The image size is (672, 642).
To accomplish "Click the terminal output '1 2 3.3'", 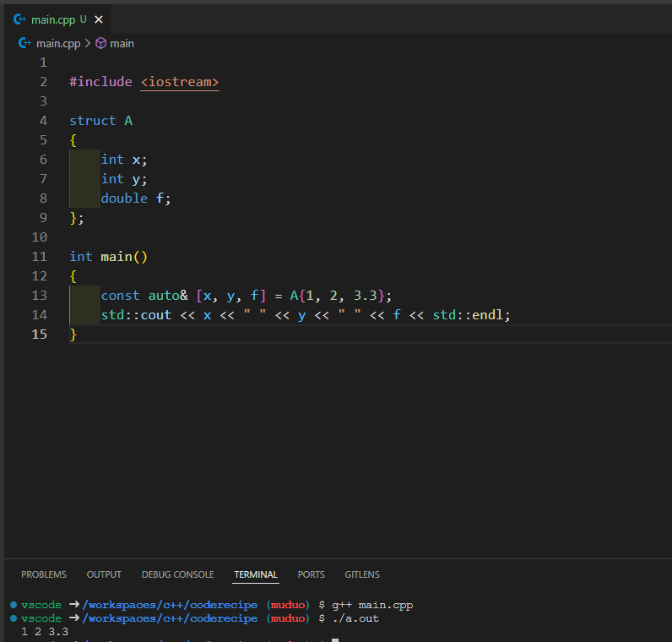I will (x=45, y=631).
